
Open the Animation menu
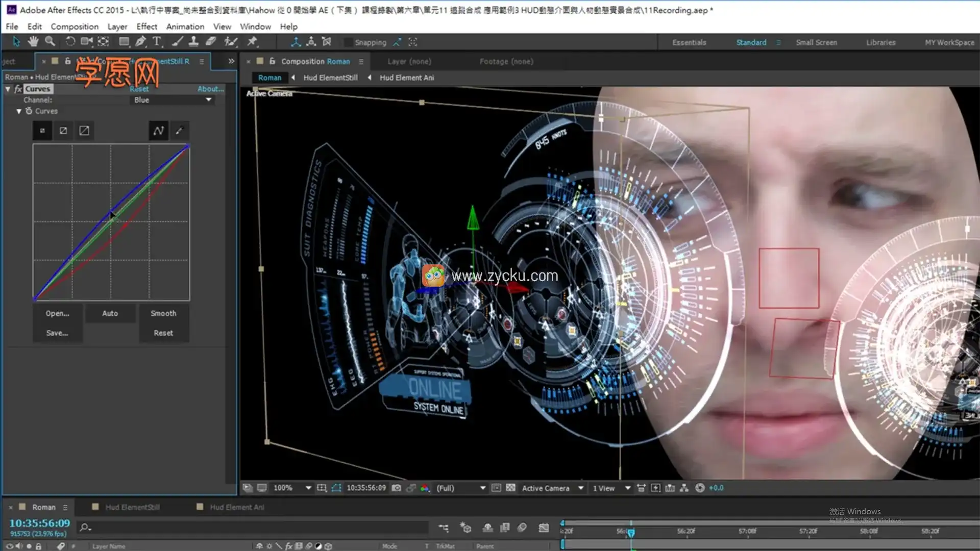coord(185,27)
